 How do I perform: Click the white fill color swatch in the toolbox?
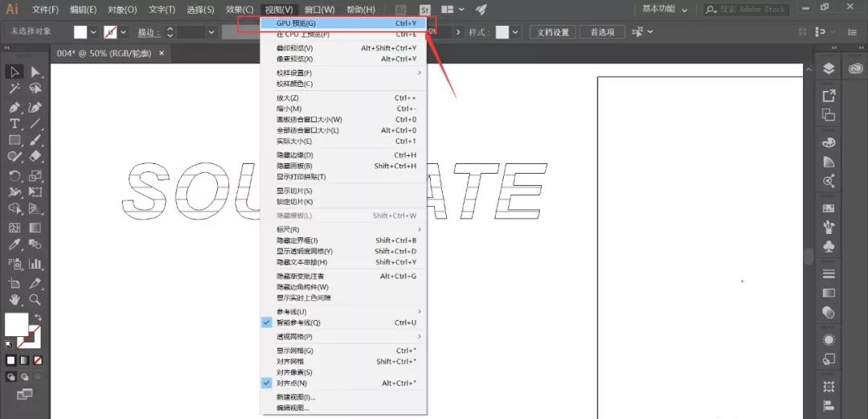point(16,324)
